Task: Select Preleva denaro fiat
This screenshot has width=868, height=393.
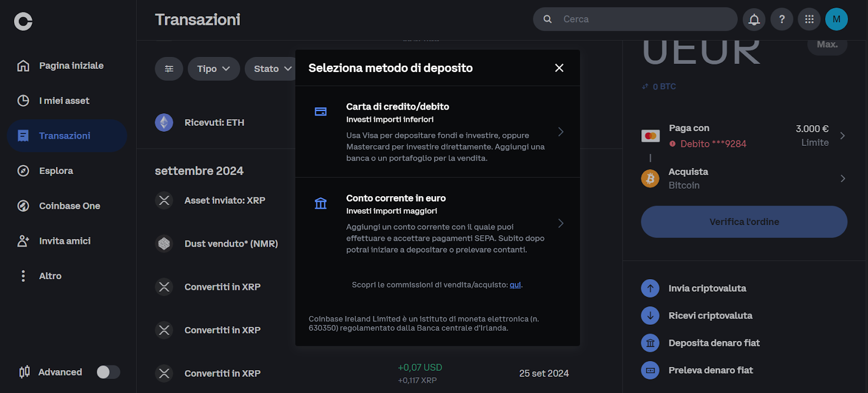Action: click(x=711, y=370)
